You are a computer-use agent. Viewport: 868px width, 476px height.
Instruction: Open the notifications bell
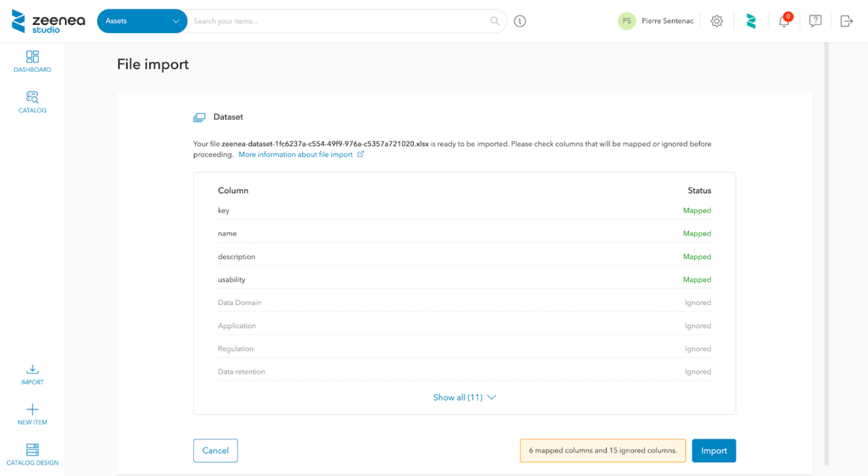tap(783, 22)
